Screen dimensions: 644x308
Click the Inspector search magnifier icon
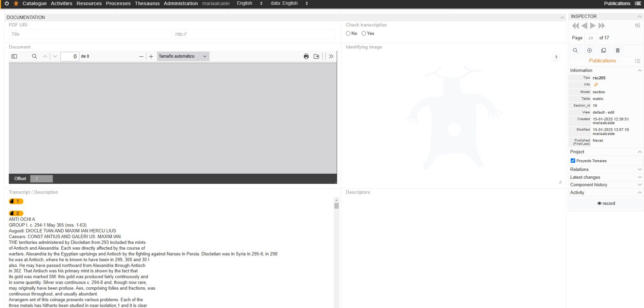click(x=575, y=51)
